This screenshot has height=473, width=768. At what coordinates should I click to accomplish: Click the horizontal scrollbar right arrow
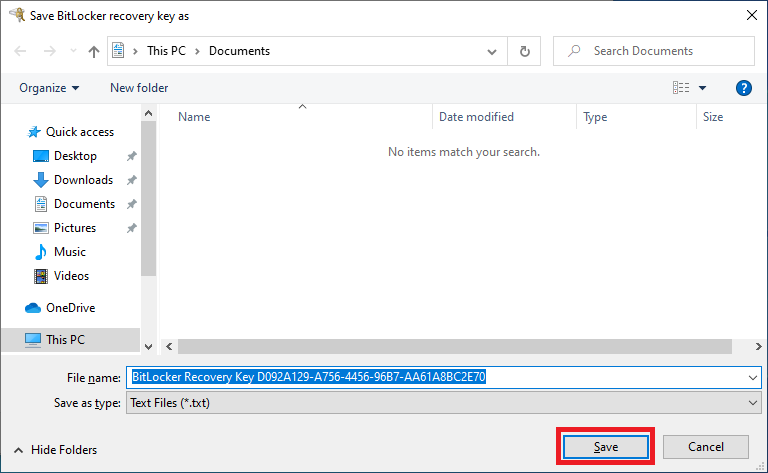758,347
